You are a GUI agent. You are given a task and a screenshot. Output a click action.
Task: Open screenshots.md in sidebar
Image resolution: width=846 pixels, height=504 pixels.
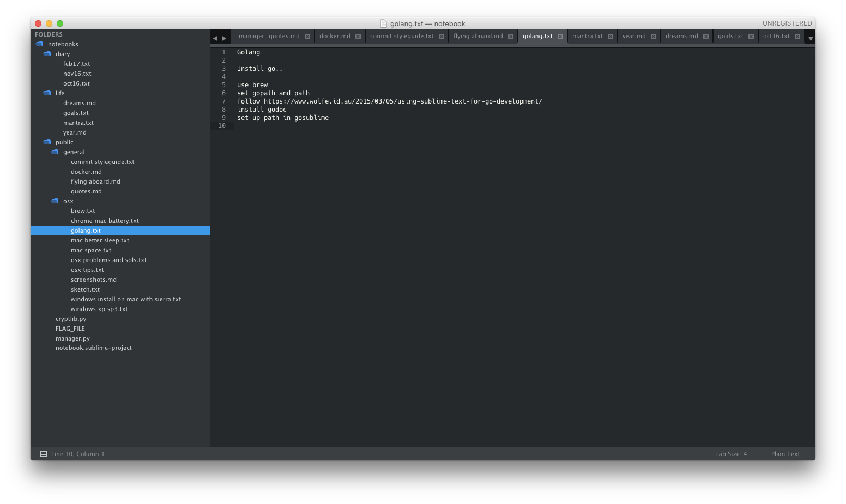(94, 280)
